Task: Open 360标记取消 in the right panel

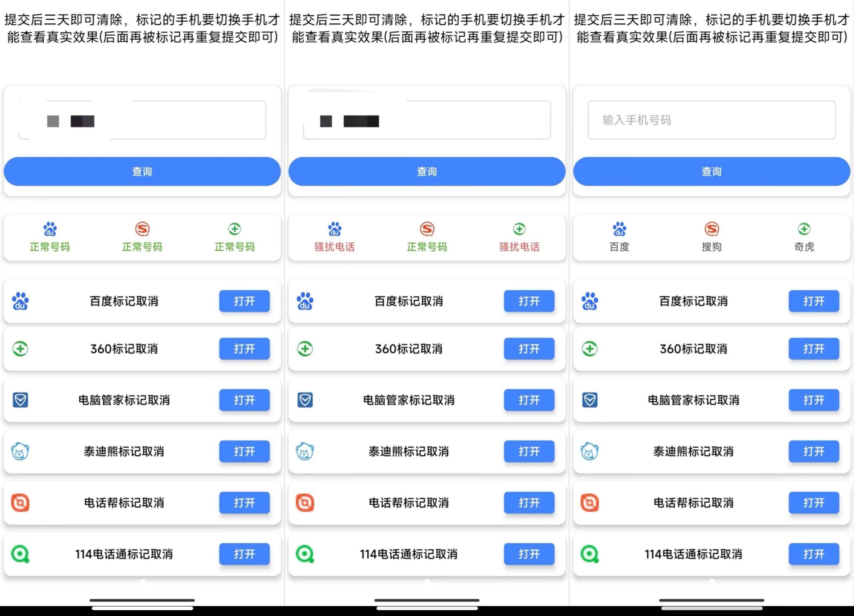Action: 814,349
